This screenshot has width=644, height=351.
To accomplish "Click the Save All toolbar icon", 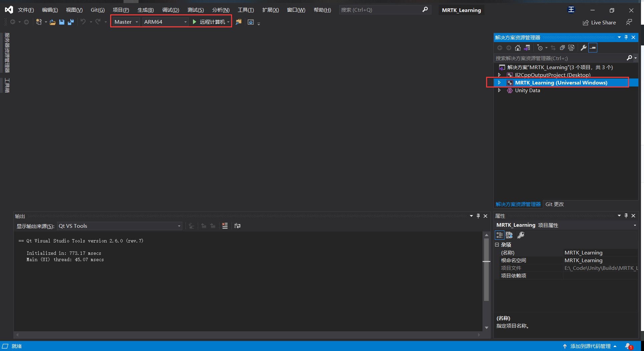I will [71, 22].
